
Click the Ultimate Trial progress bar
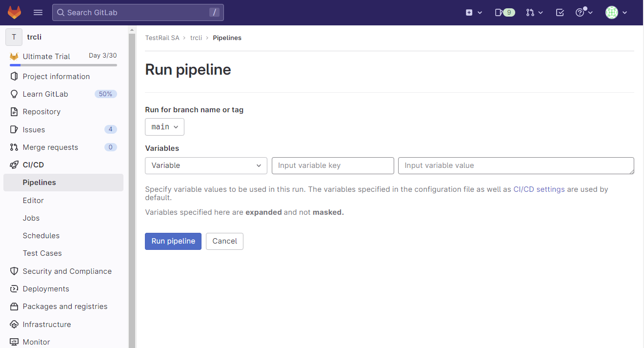coord(63,65)
